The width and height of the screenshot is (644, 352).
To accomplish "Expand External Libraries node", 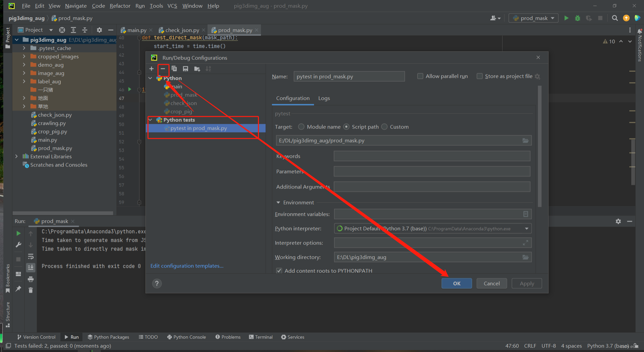I will point(16,156).
